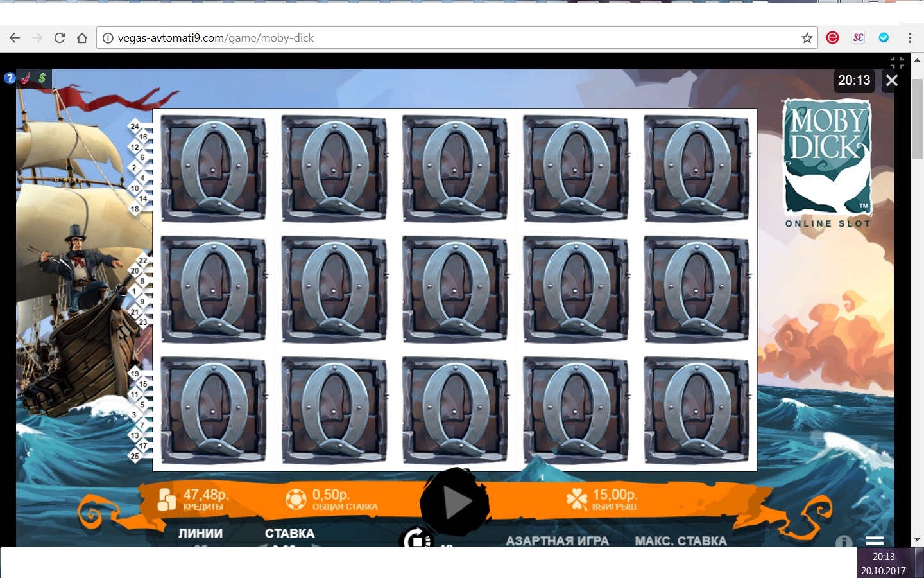Click the Moby Dick online slot logo
The height and width of the screenshot is (578, 924).
tap(828, 163)
